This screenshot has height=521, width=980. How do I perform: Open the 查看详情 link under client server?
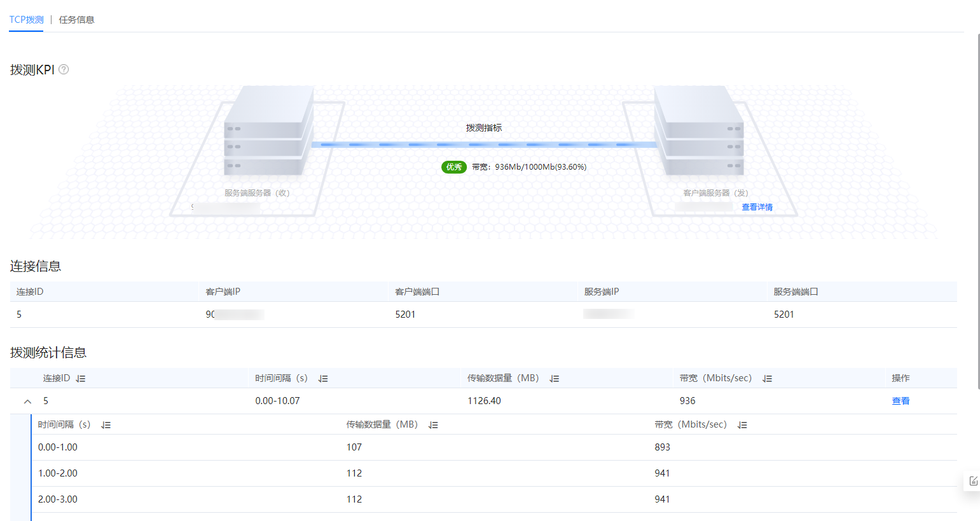pos(757,207)
